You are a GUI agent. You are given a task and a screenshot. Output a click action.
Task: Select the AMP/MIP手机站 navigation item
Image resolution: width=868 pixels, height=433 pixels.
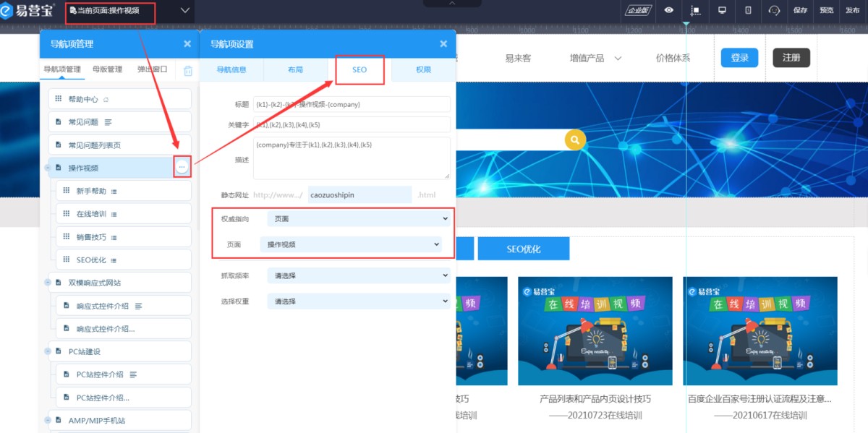point(120,420)
